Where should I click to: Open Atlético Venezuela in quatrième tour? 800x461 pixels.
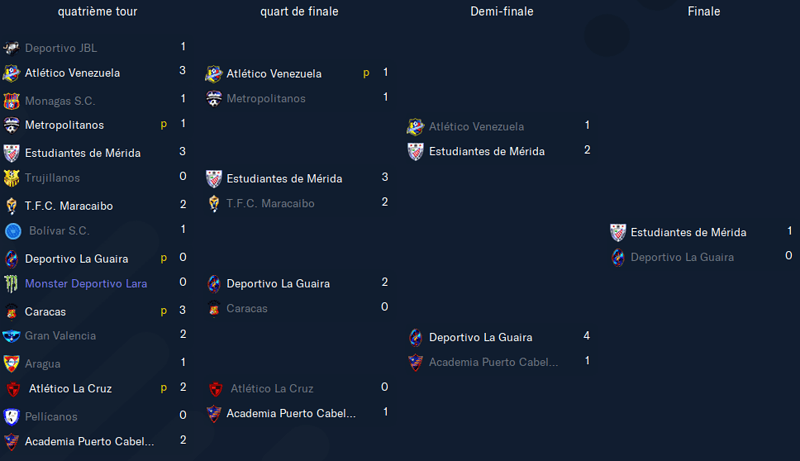coord(72,73)
